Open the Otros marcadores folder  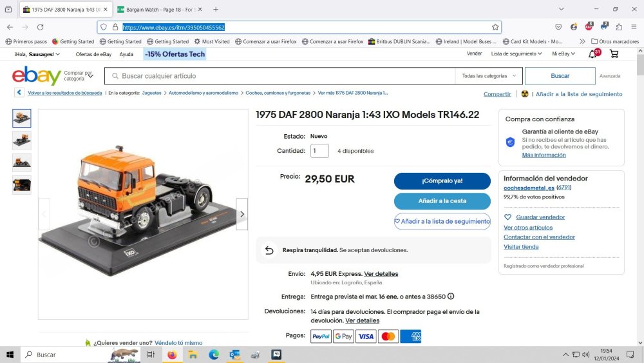coord(615,41)
